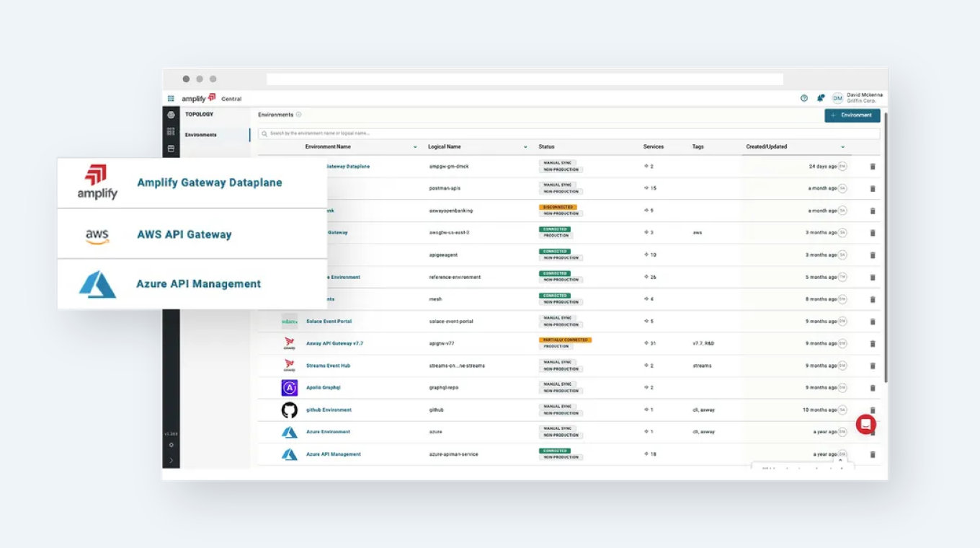Open Logical Name column sort dropdown
980x548 pixels.
[x=525, y=147]
